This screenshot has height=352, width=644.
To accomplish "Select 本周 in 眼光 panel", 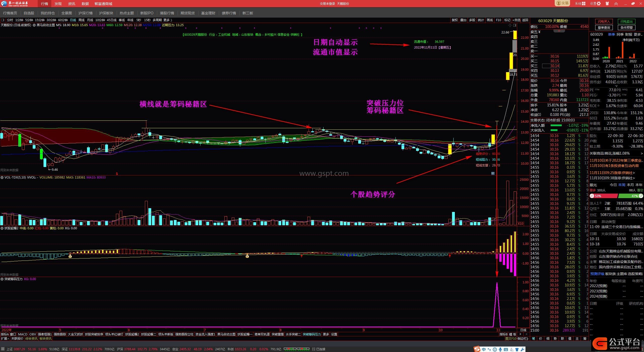I will coord(622,185).
